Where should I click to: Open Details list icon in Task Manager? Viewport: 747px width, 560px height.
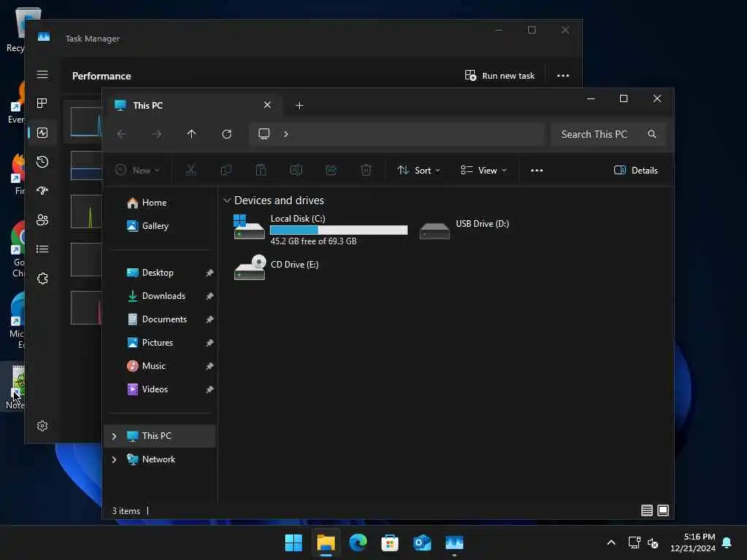[42, 249]
